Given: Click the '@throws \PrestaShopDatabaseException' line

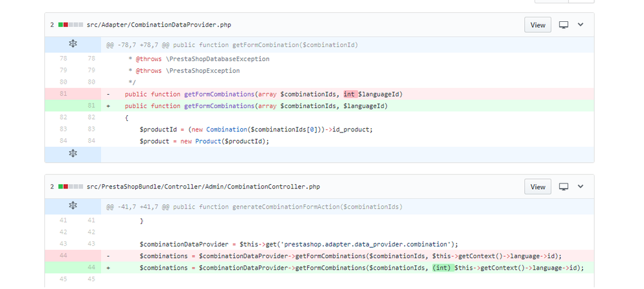Looking at the screenshot, I should pyautogui.click(x=199, y=59).
